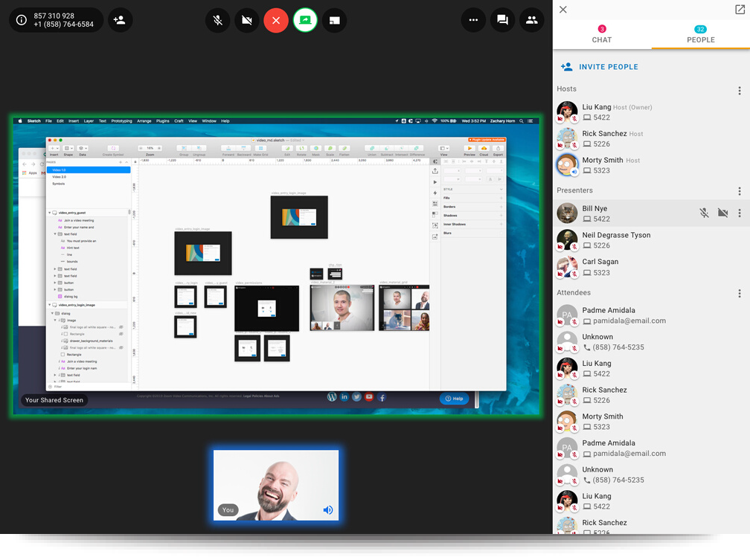Select Rick Sanchez in the Hosts list

point(651,138)
